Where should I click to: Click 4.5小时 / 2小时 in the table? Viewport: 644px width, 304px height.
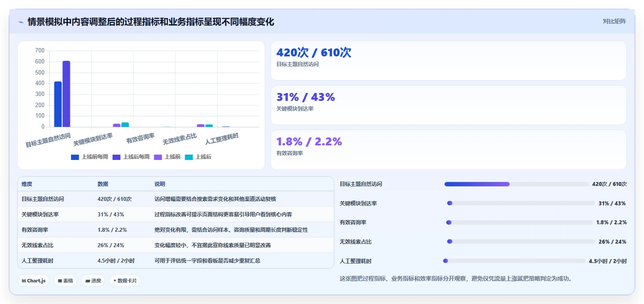116,260
